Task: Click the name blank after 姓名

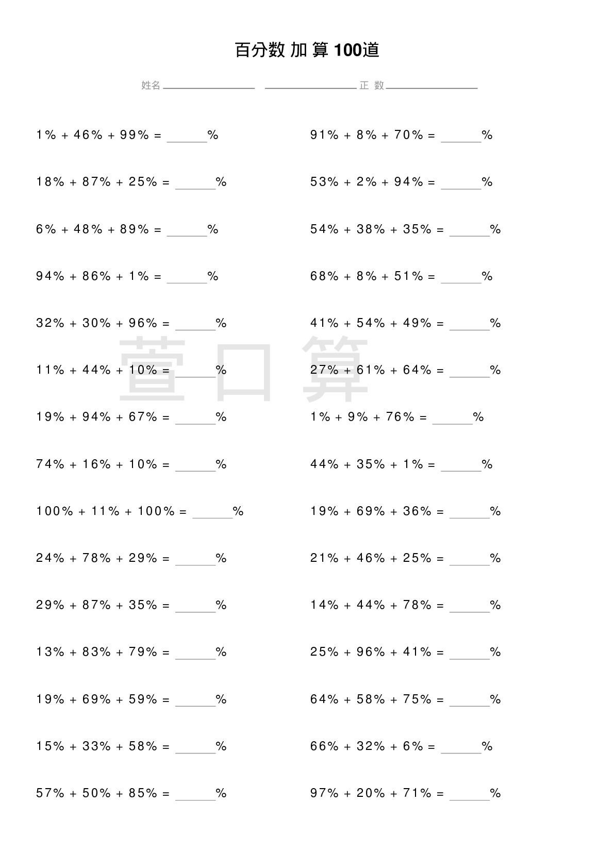Action: click(x=209, y=85)
